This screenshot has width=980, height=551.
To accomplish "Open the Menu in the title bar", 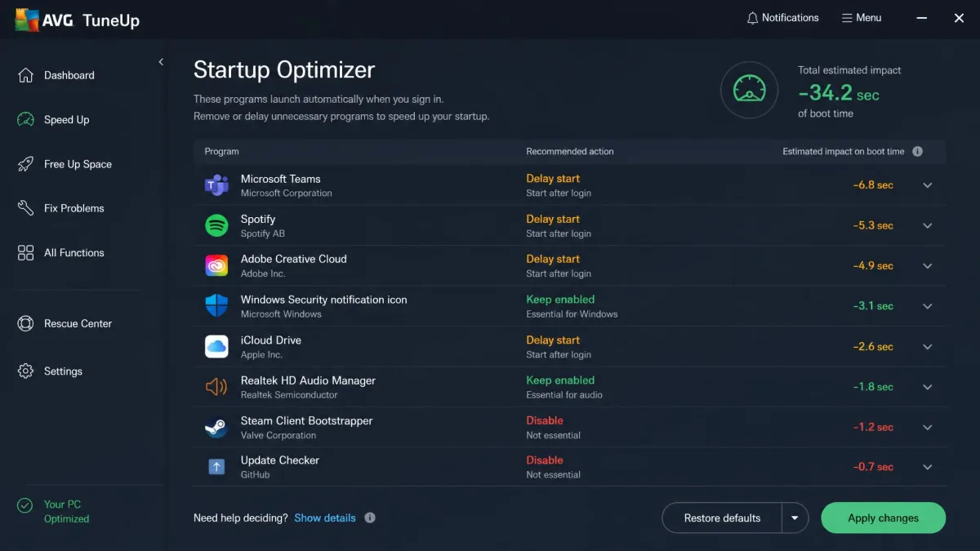I will (x=862, y=18).
